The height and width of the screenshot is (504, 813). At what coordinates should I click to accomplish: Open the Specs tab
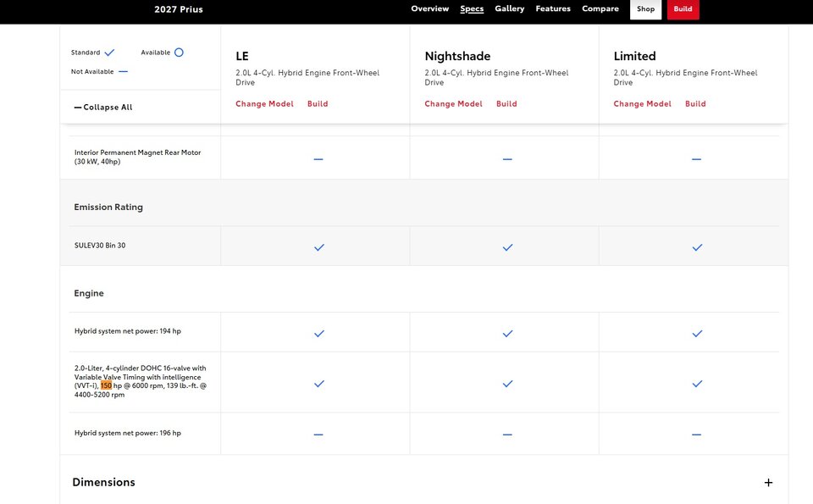point(472,8)
